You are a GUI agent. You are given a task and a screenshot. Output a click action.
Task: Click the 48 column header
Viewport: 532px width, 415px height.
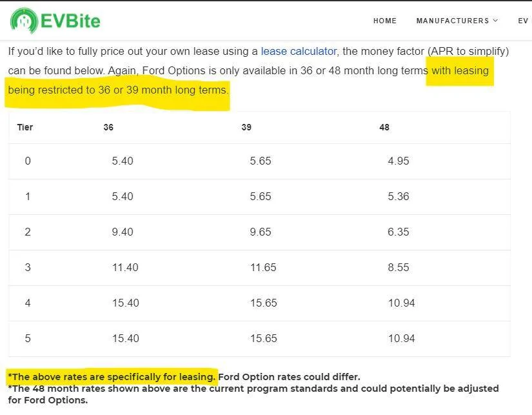tap(384, 127)
